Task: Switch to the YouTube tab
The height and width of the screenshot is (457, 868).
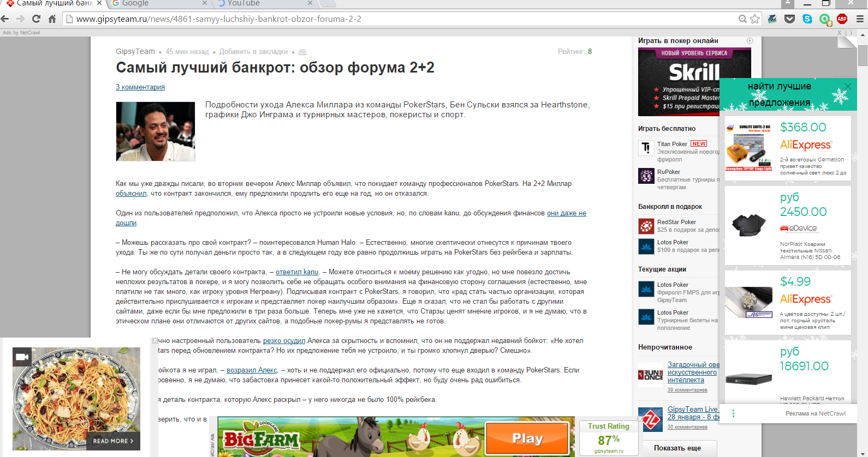Action: point(265,3)
